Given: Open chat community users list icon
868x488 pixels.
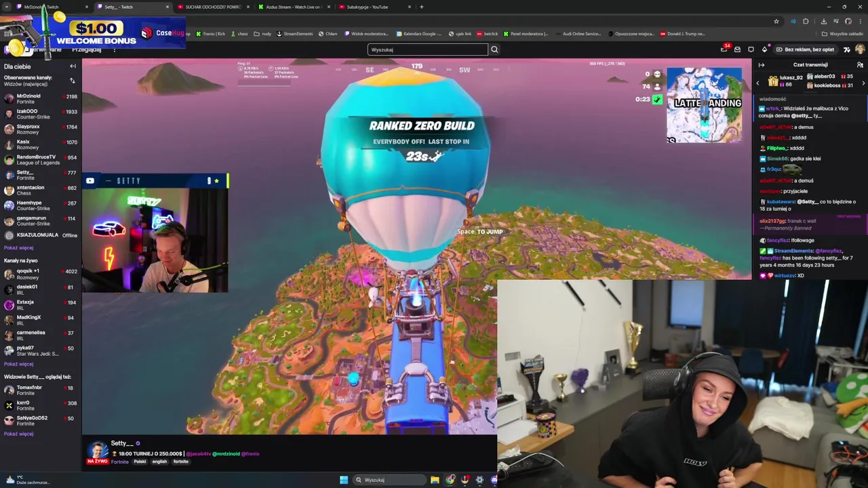Looking at the screenshot, I should click(x=860, y=65).
